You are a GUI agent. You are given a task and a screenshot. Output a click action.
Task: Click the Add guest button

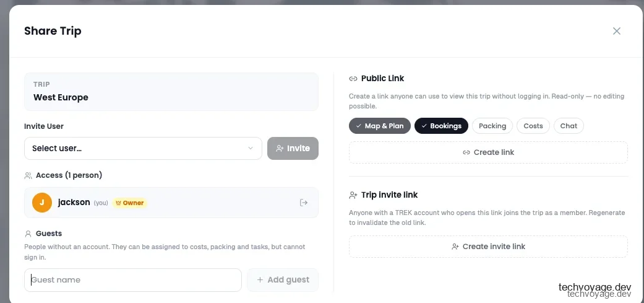(x=283, y=280)
